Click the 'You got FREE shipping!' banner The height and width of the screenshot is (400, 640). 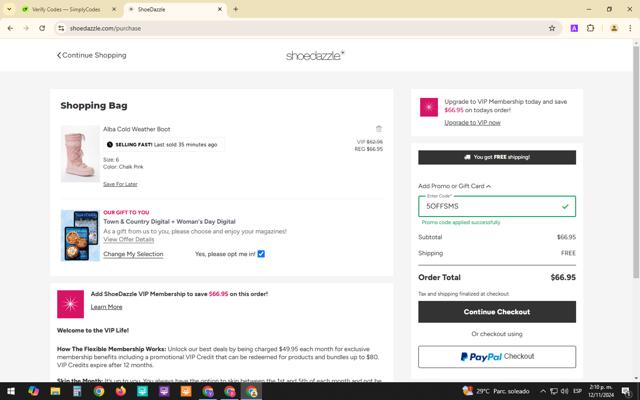coord(497,157)
